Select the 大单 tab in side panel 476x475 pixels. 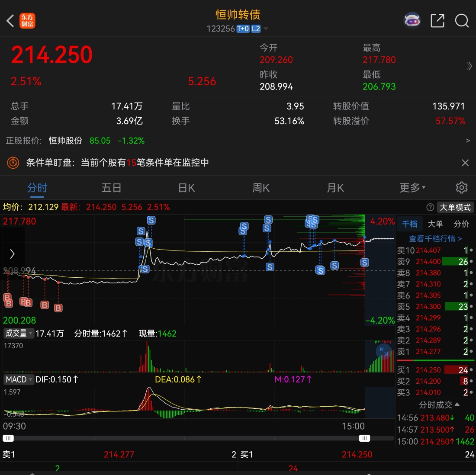pos(435,224)
